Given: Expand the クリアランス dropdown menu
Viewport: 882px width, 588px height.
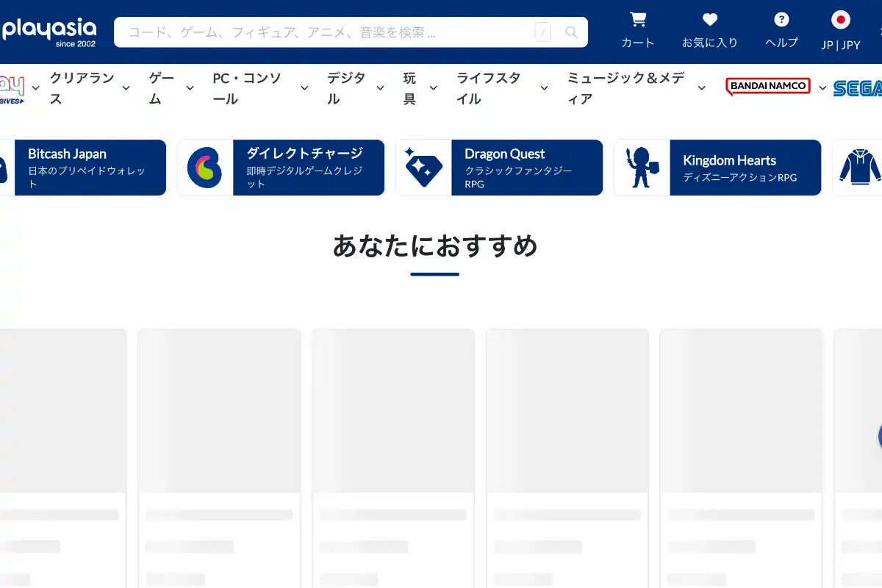Looking at the screenshot, I should pos(126,88).
